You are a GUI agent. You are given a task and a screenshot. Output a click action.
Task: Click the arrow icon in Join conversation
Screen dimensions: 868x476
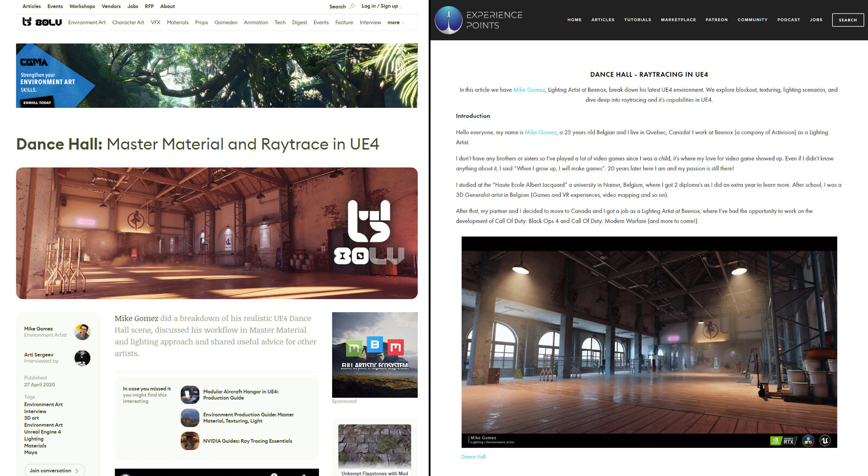(x=77, y=471)
